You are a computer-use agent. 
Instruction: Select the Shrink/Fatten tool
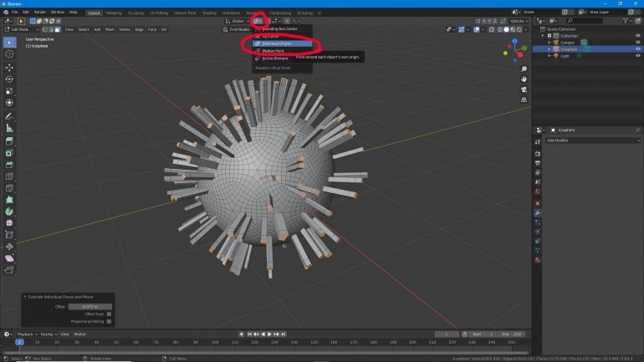pos(9,247)
